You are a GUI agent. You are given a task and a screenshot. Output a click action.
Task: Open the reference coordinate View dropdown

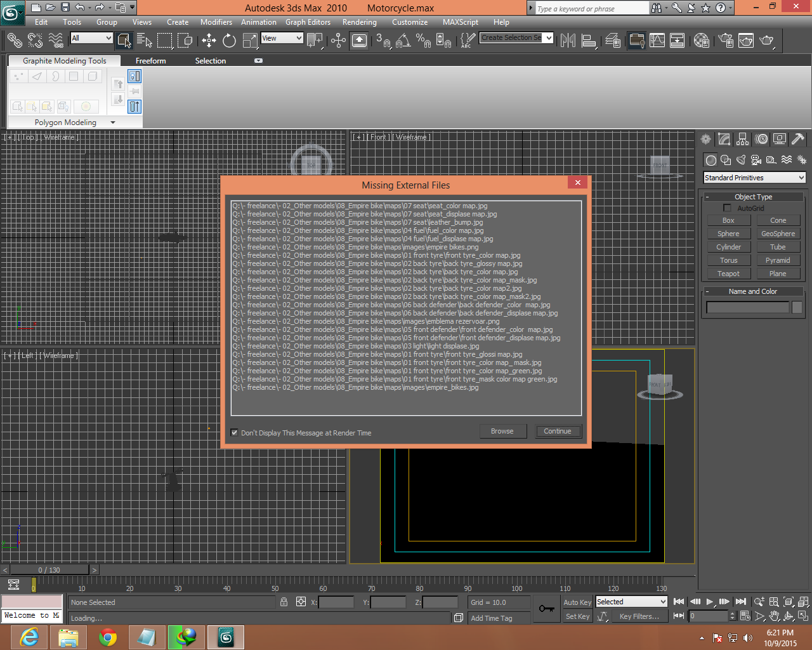(282, 38)
